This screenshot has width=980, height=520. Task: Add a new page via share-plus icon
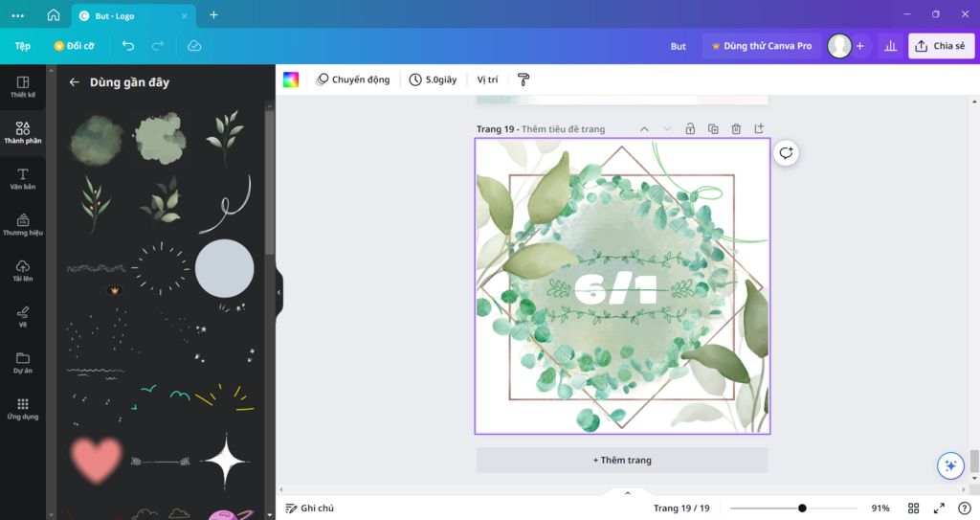(759, 129)
